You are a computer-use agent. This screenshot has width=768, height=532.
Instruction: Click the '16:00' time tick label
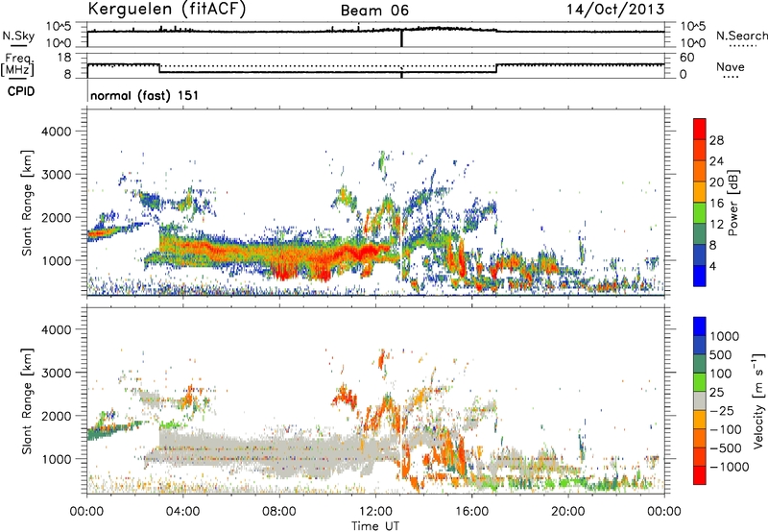coord(471,512)
